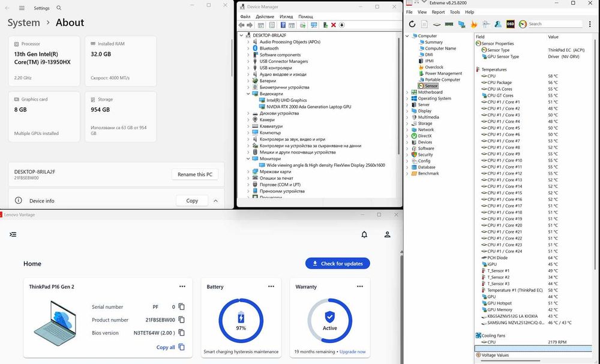This screenshot has height=364, width=600.
Task: Click Settings back arrow
Action: (7, 8)
